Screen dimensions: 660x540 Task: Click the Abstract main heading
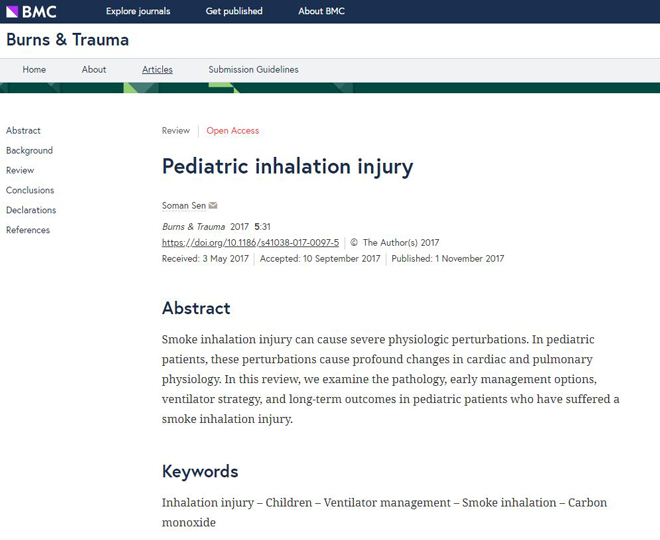(196, 308)
